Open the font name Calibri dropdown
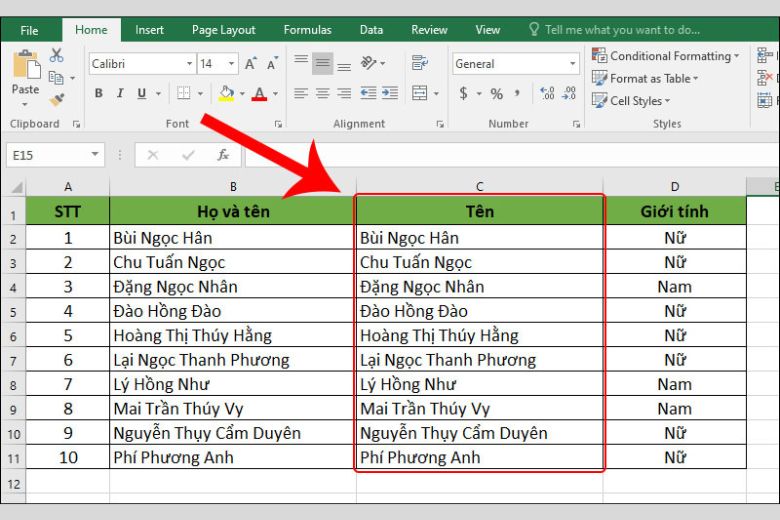This screenshot has width=780, height=520. (x=190, y=64)
